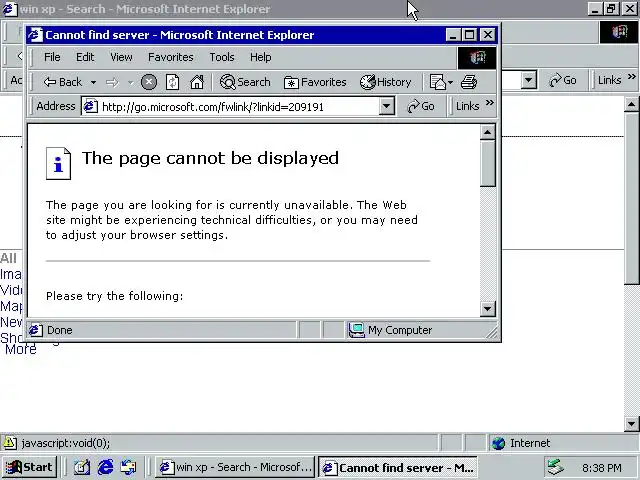This screenshot has width=640, height=480.
Task: Click 'Please try the following:' text
Action: 115,296
